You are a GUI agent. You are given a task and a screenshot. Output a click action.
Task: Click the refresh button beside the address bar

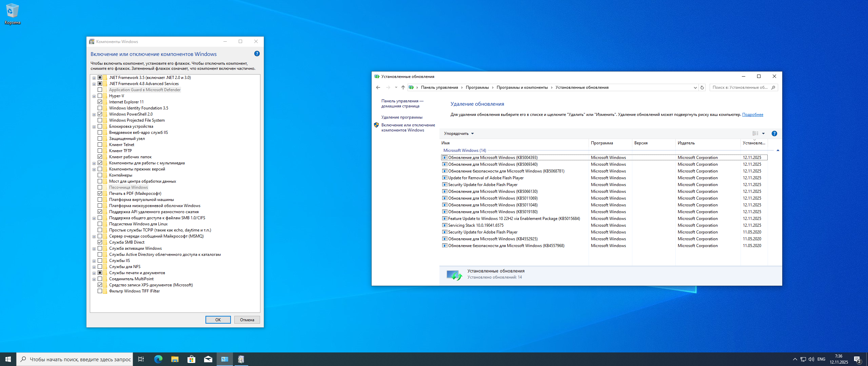point(702,87)
